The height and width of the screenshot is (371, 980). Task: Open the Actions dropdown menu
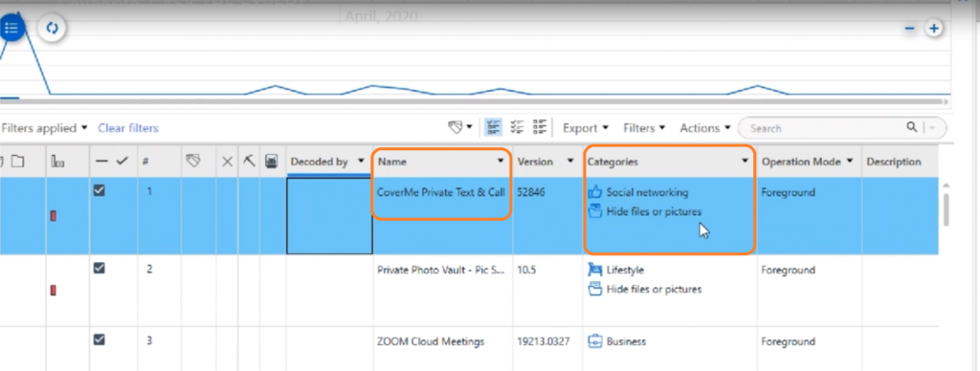point(705,128)
